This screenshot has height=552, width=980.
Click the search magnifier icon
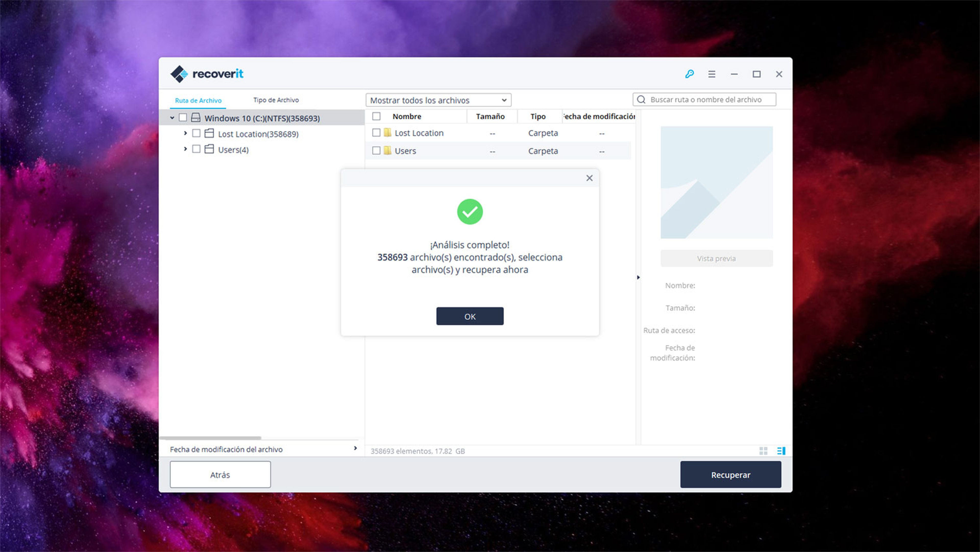pyautogui.click(x=641, y=99)
